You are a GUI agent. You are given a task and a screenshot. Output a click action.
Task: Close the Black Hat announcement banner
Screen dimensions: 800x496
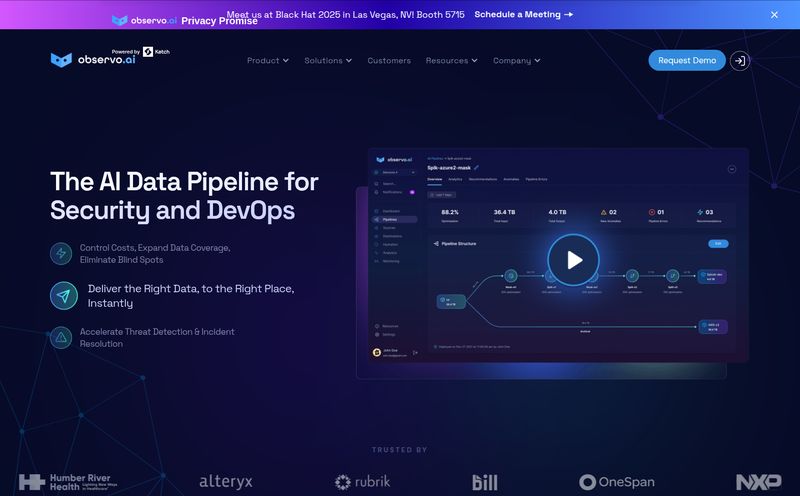[774, 15]
